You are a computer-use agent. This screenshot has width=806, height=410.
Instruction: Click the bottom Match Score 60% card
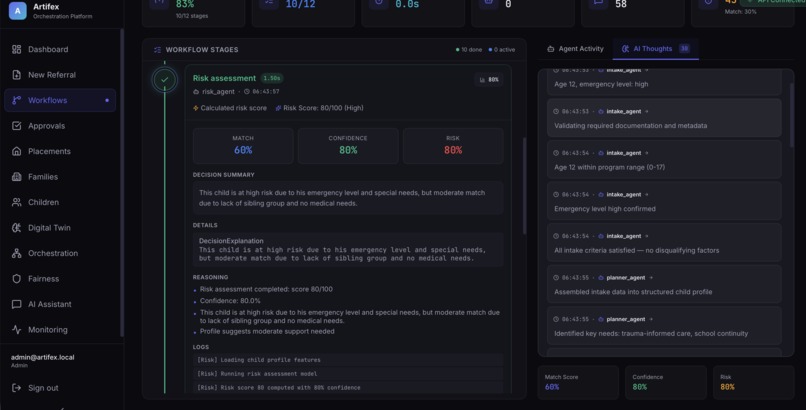pos(578,382)
